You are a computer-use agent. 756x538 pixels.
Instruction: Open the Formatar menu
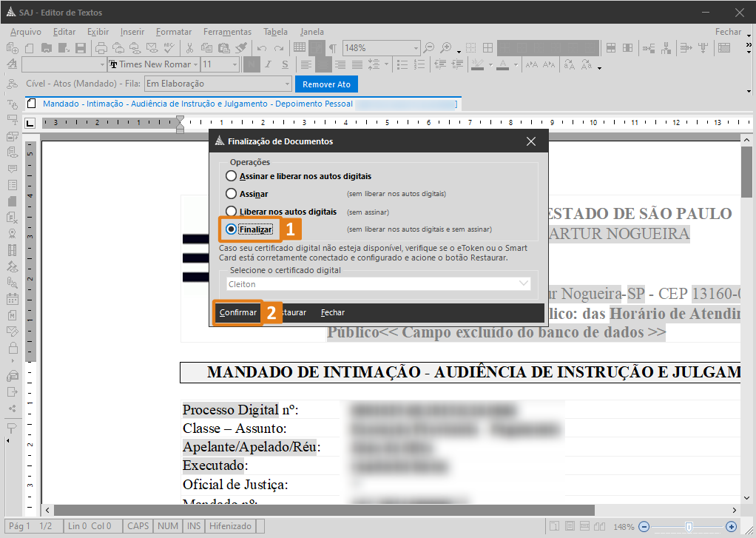click(x=174, y=32)
